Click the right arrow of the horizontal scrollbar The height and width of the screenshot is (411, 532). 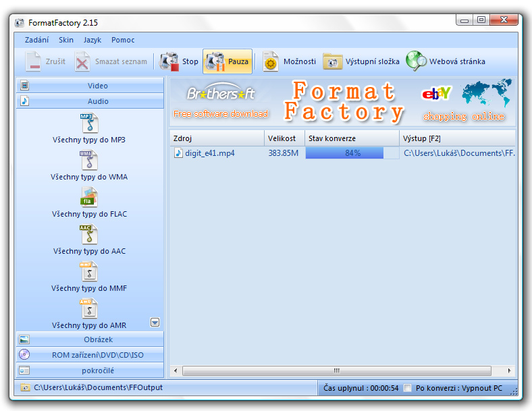[509, 371]
